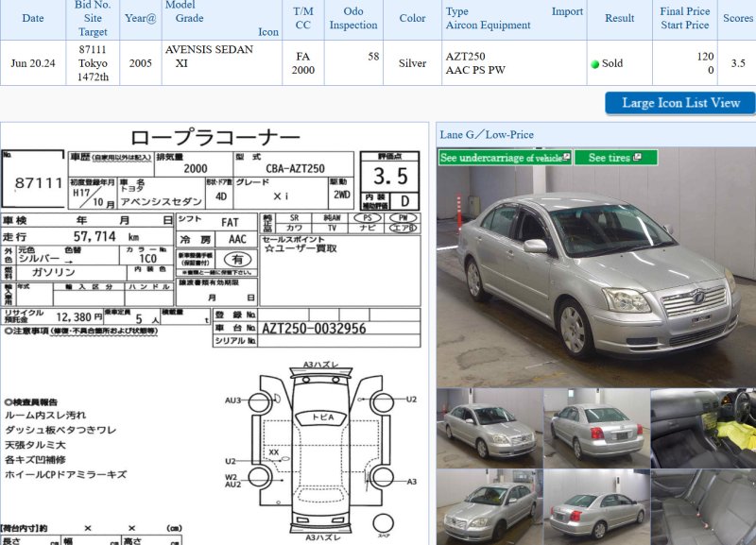Viewport: 756px width, 545px height.
Task: Open the rear seat interior thumbnail
Action: (703, 507)
